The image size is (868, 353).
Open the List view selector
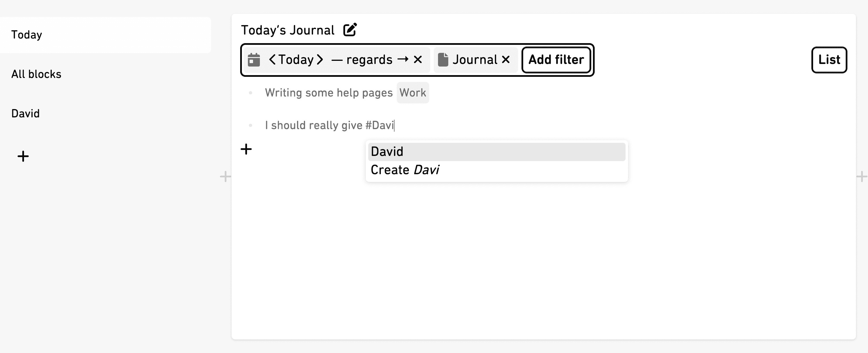pos(829,60)
